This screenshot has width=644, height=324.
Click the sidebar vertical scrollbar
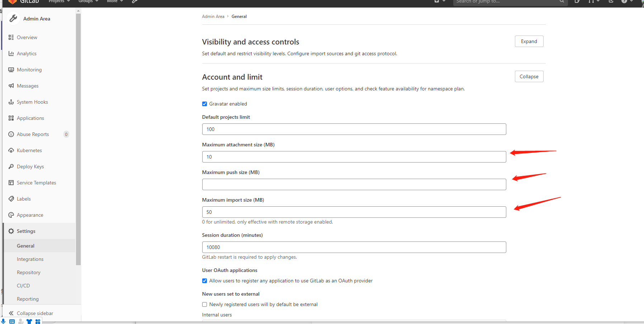click(x=78, y=139)
